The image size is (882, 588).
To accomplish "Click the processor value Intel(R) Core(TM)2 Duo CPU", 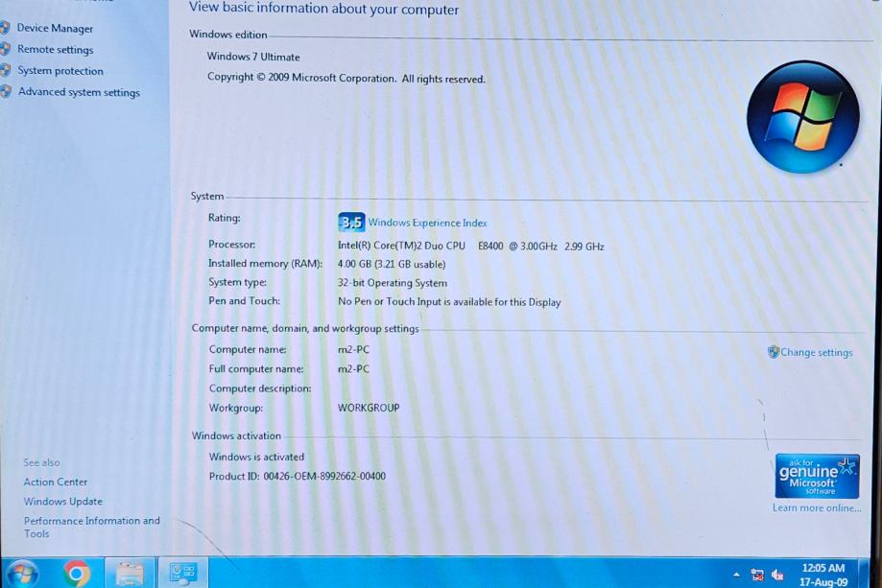I will coord(401,246).
